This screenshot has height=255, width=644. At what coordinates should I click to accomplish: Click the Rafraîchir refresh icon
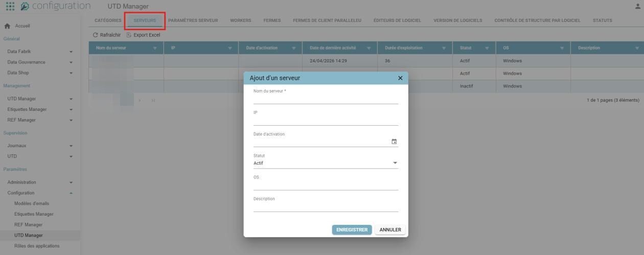click(x=95, y=35)
